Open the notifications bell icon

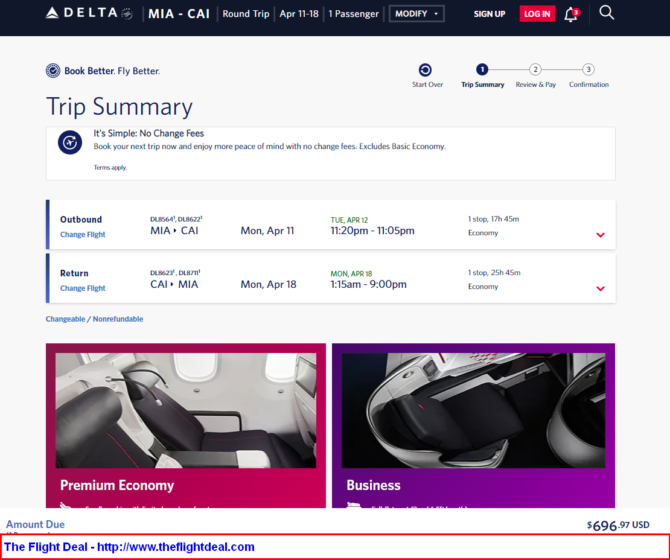tap(571, 15)
